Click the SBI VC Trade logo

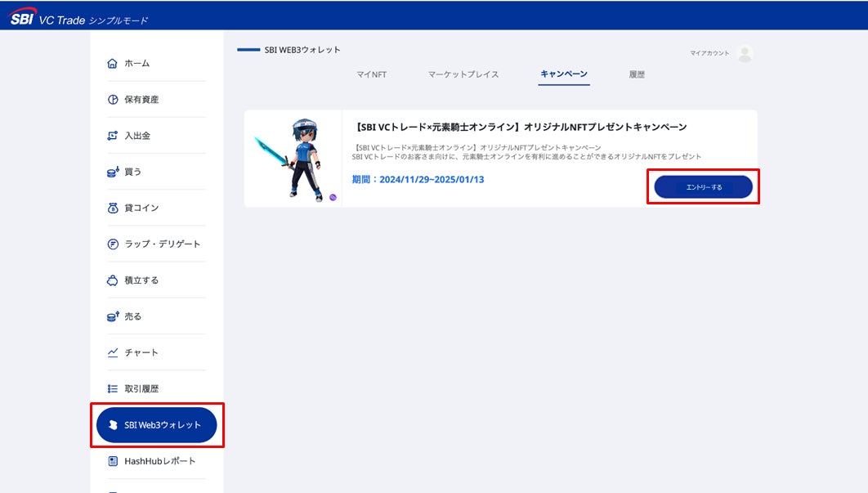click(47, 17)
